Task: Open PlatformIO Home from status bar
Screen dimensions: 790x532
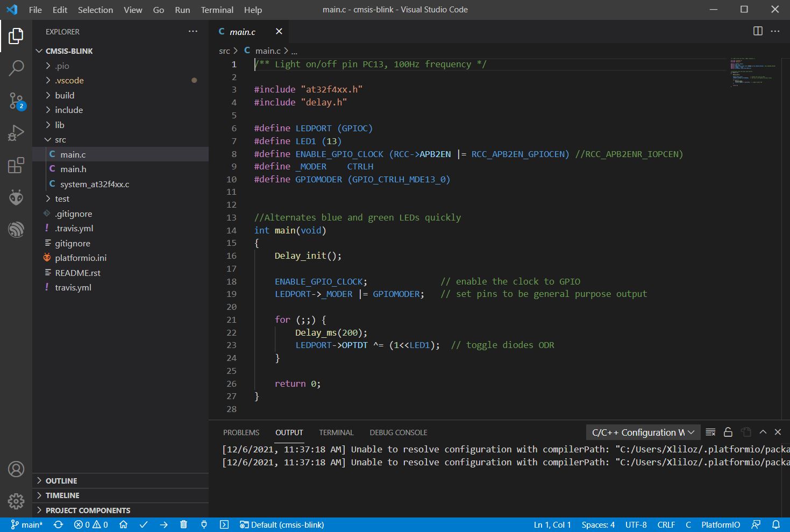Action: point(123,524)
